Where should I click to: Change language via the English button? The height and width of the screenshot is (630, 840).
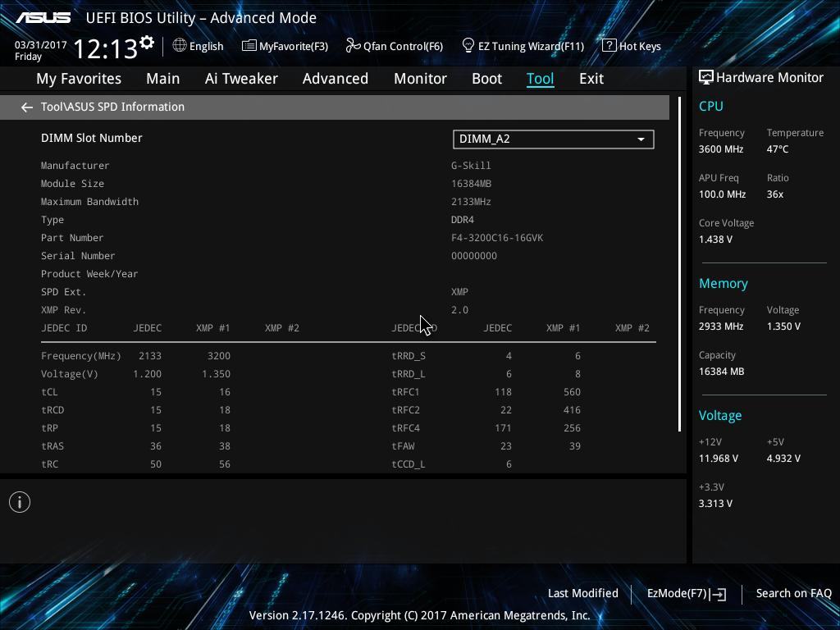pyautogui.click(x=199, y=46)
